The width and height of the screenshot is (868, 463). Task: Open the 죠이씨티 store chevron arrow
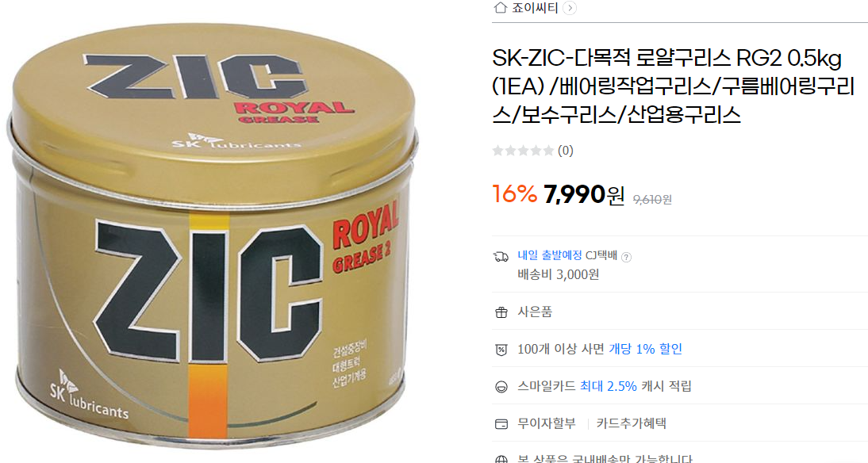569,8
